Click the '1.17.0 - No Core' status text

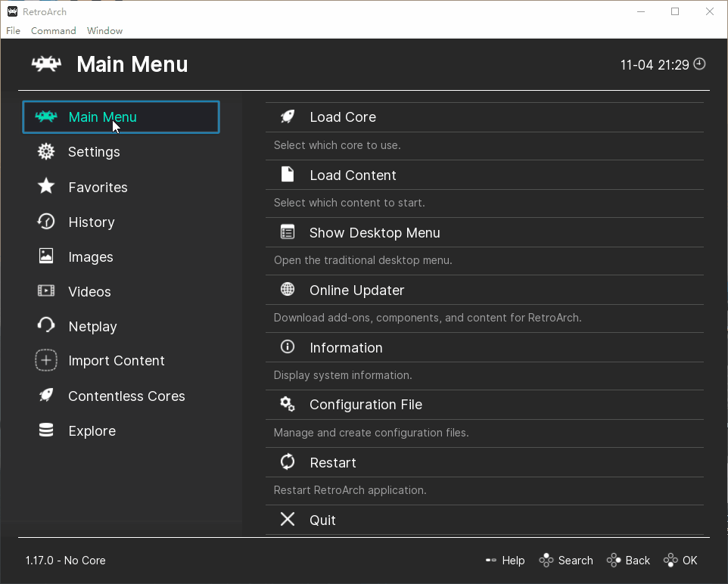click(x=66, y=561)
